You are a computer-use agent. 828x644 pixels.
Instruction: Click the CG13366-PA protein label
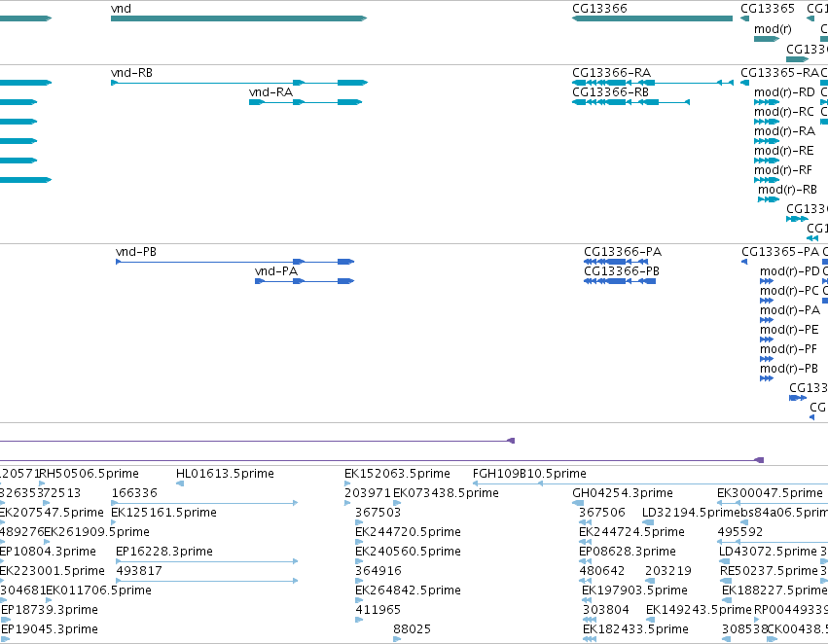623,252
